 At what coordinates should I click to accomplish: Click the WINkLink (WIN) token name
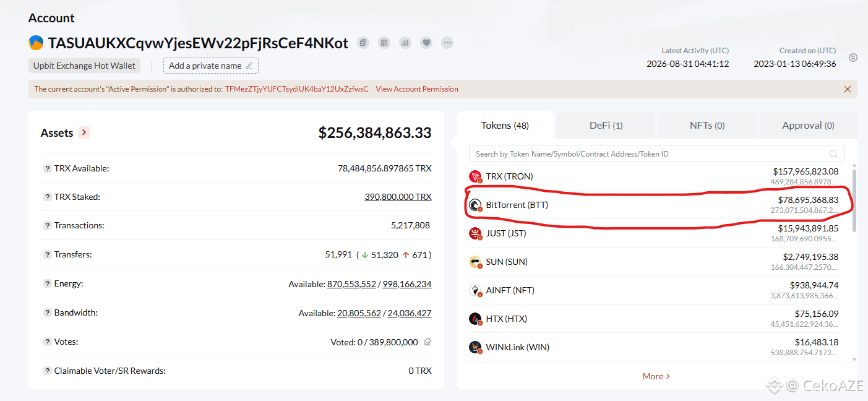[517, 347]
